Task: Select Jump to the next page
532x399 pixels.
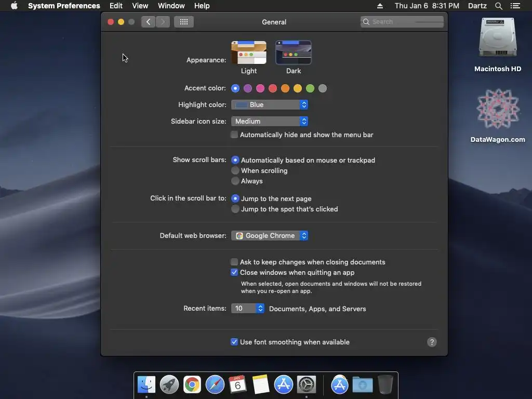Action: [235, 198]
